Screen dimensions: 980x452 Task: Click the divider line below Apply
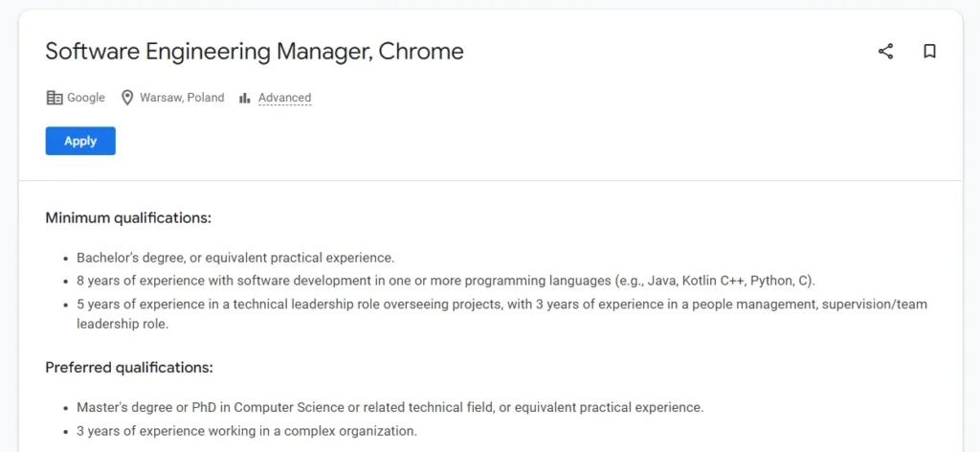[x=490, y=180]
